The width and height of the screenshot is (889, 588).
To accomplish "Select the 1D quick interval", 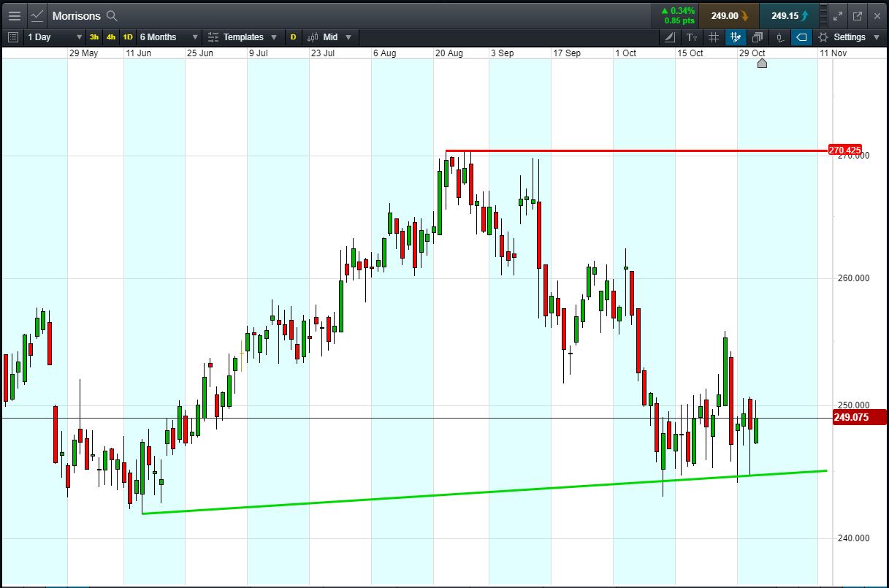I will tap(128, 37).
